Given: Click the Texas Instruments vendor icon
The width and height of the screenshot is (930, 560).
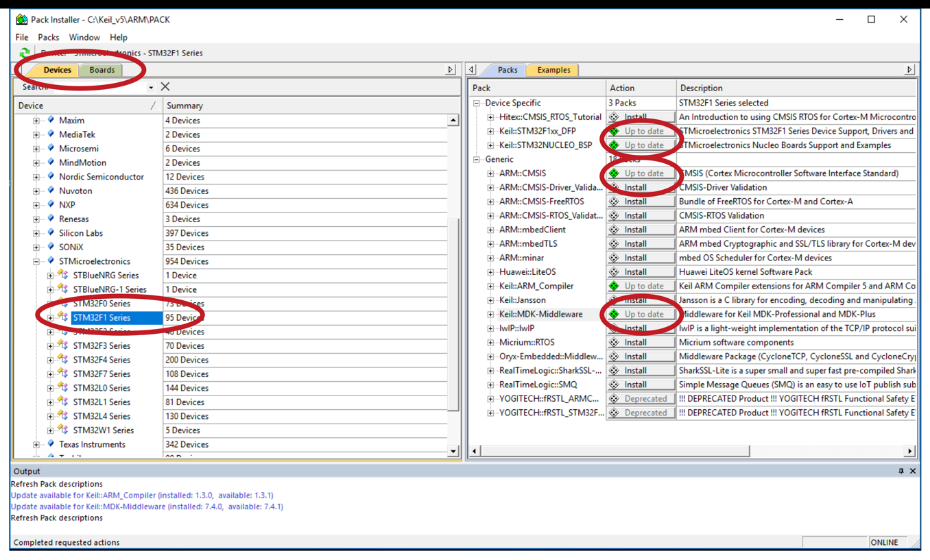Looking at the screenshot, I should click(51, 444).
